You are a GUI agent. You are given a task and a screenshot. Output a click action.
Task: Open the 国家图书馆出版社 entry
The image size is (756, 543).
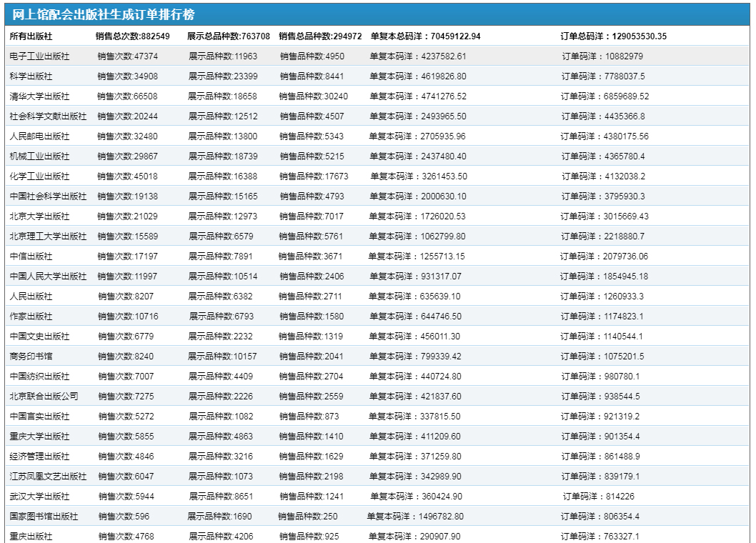(x=44, y=517)
